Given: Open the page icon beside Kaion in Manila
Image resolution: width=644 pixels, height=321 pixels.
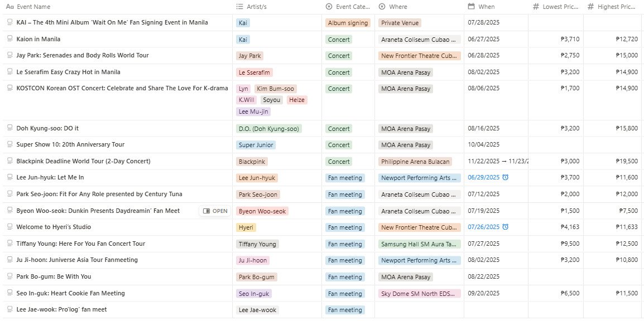Looking at the screenshot, I should coord(10,38).
